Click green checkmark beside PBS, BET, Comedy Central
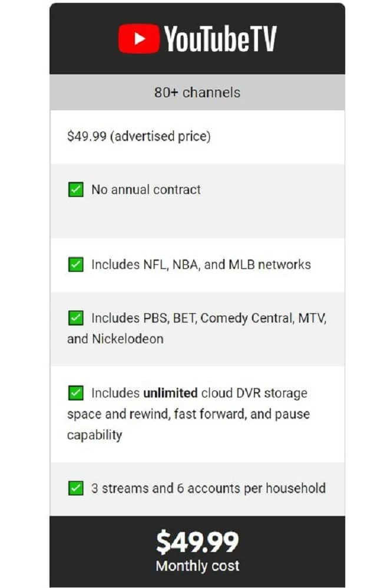 pos(75,318)
